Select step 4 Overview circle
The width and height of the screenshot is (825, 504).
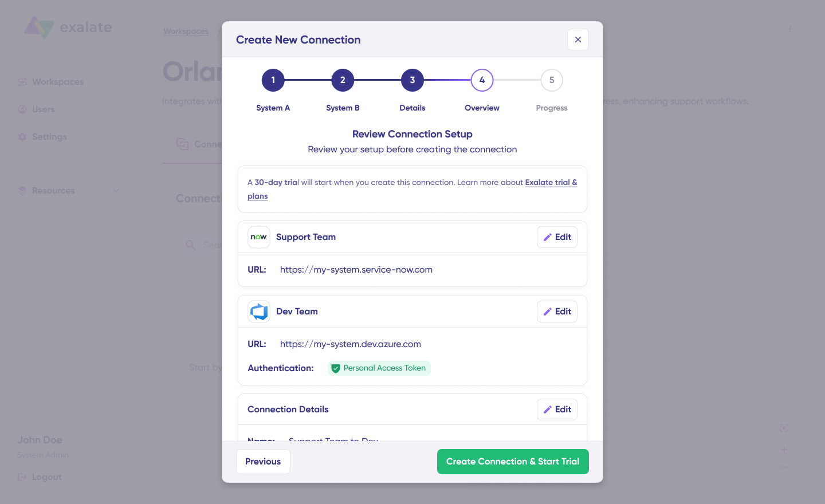click(482, 80)
